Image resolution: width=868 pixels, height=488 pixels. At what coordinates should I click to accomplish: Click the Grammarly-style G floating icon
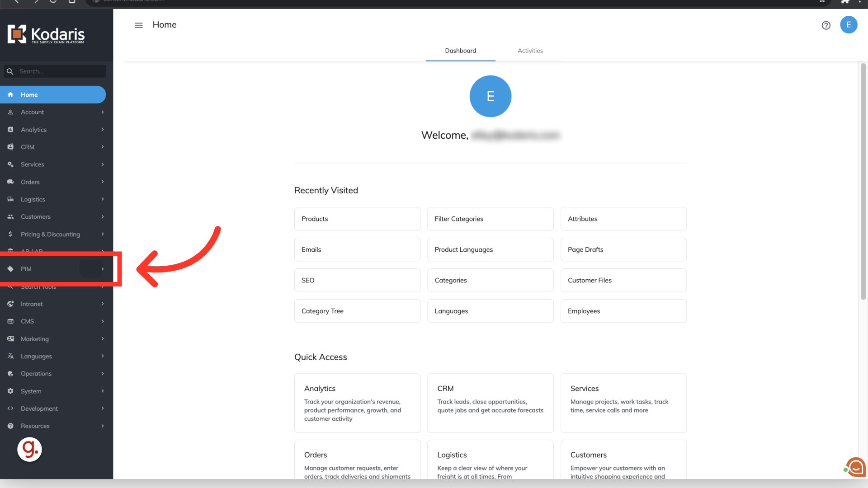[30, 449]
